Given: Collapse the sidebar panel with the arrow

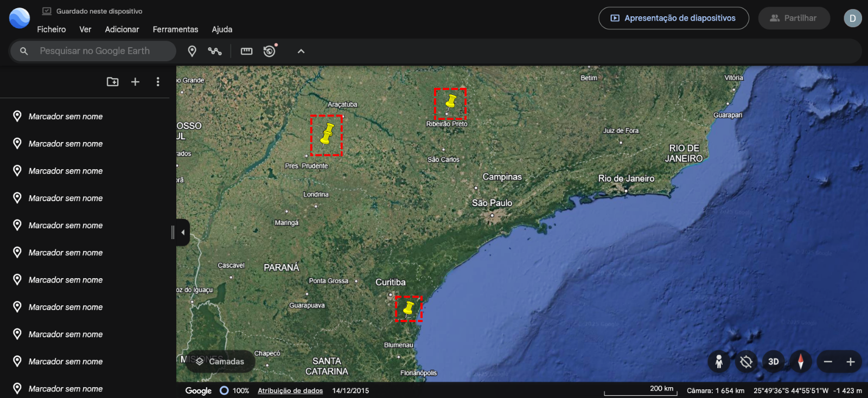Looking at the screenshot, I should [183, 232].
